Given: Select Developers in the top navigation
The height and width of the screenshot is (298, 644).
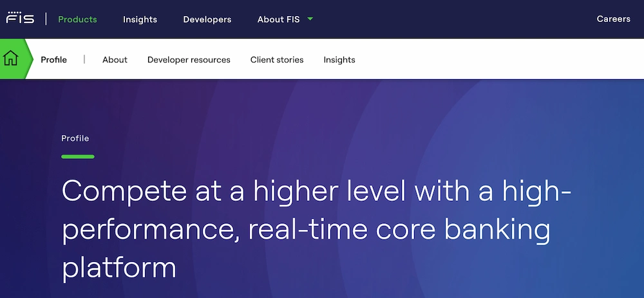Looking at the screenshot, I should [x=207, y=19].
